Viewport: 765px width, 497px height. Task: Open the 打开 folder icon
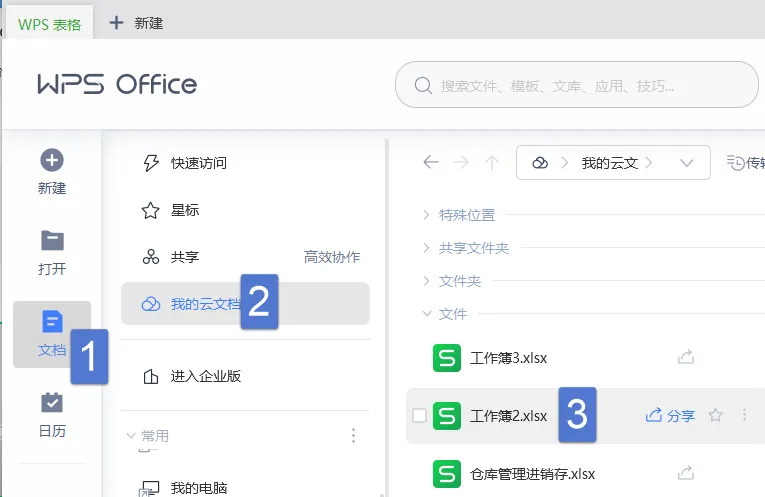coord(52,240)
